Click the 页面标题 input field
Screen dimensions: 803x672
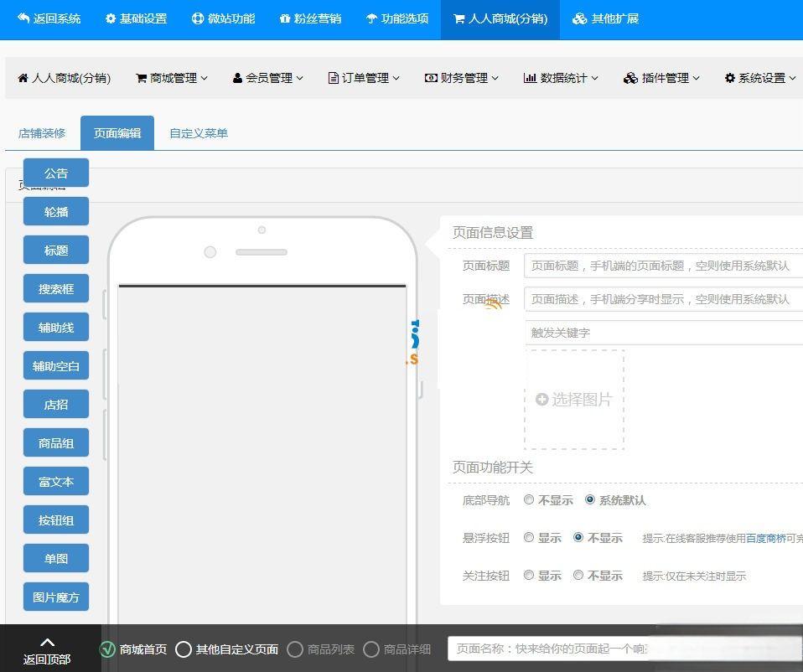pos(662,266)
